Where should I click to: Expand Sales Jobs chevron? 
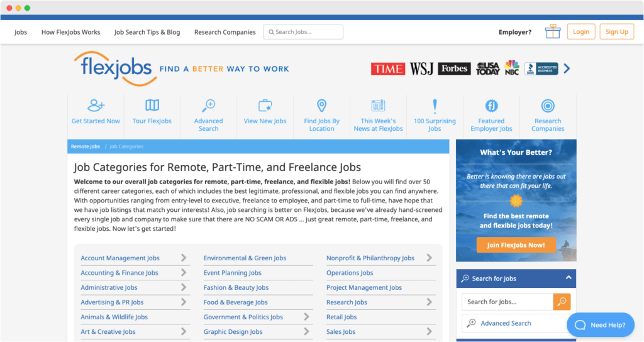[429, 331]
